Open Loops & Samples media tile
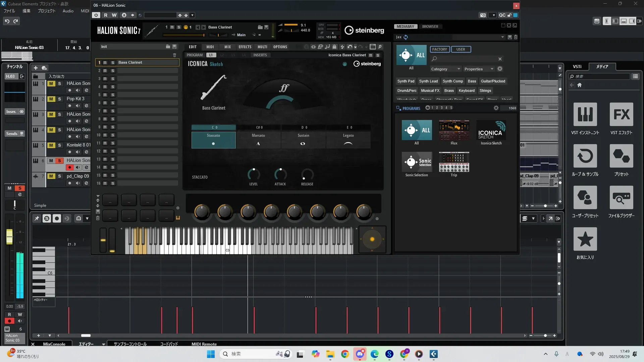Image resolution: width=644 pixels, height=362 pixels. [585, 156]
